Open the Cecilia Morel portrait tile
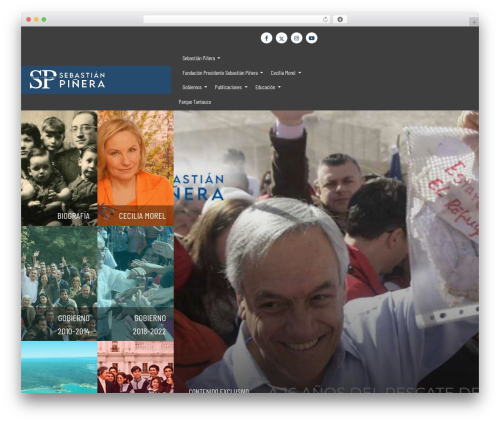Screen dimensions: 500x423 135,168
